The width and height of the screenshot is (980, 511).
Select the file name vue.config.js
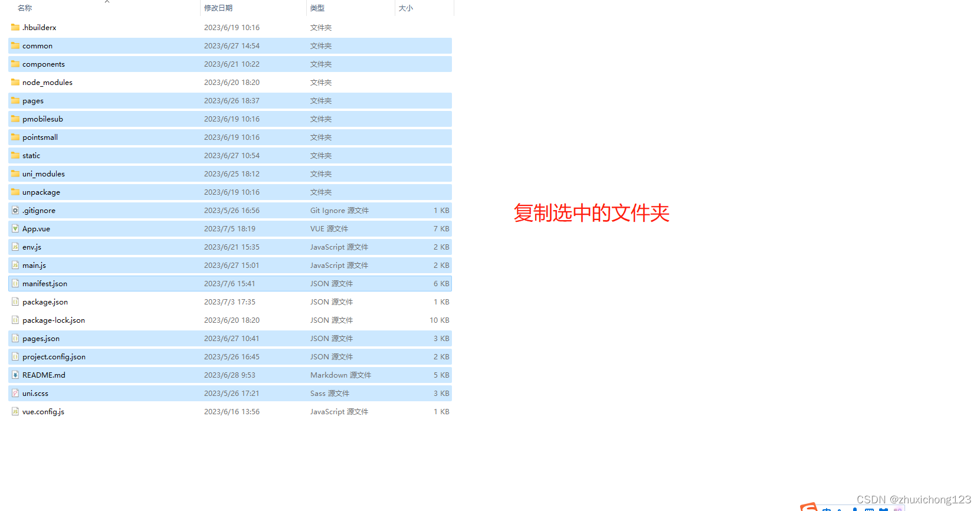click(43, 411)
